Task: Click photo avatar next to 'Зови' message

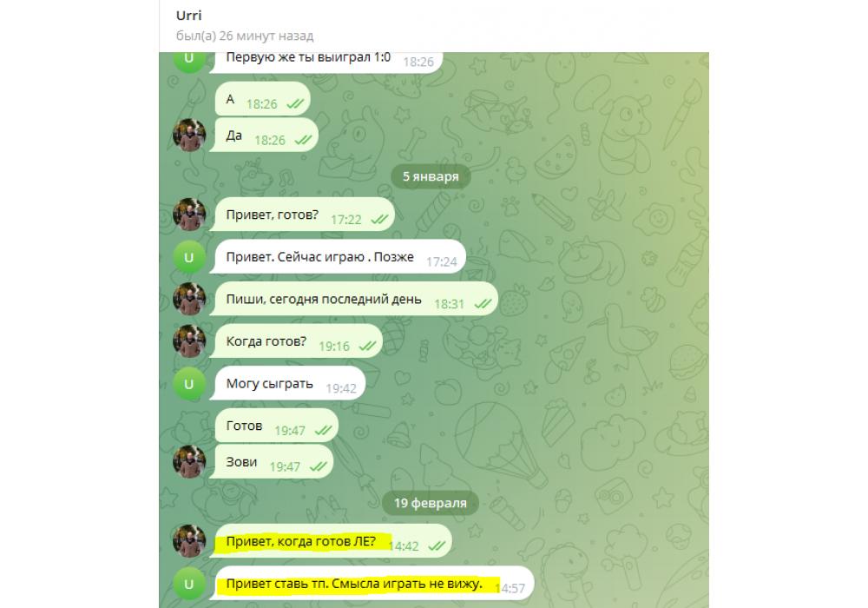Action: click(x=189, y=462)
